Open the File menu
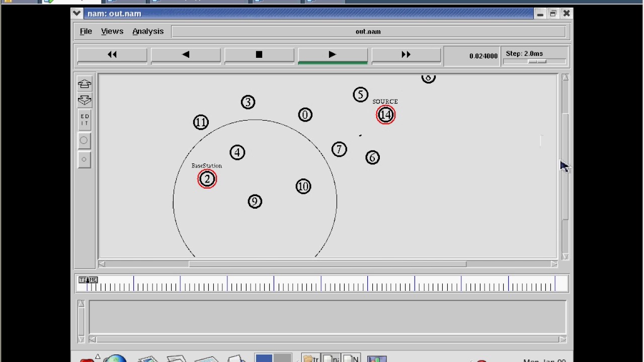The width and height of the screenshot is (644, 362). (86, 31)
